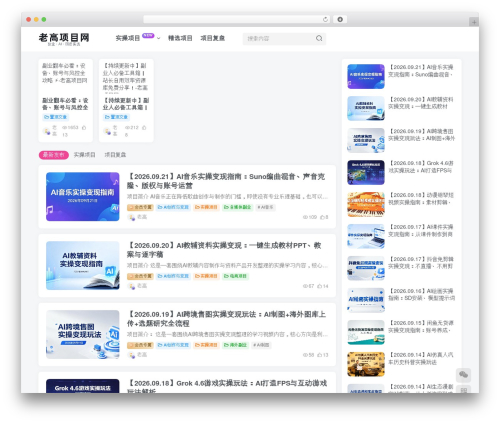500x423 pixels.
Task: Open post title 【2026.09.21】AI音乐实操变现指南
Action: tap(226, 181)
